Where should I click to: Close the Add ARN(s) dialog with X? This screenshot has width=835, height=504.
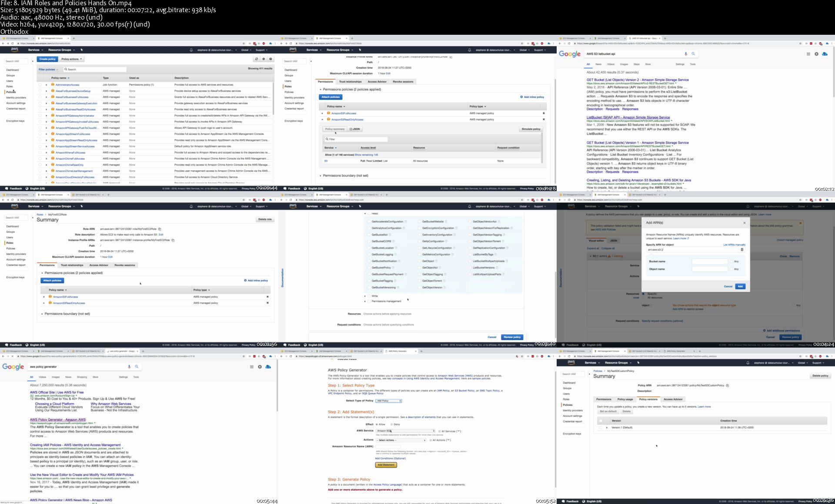pos(744,222)
